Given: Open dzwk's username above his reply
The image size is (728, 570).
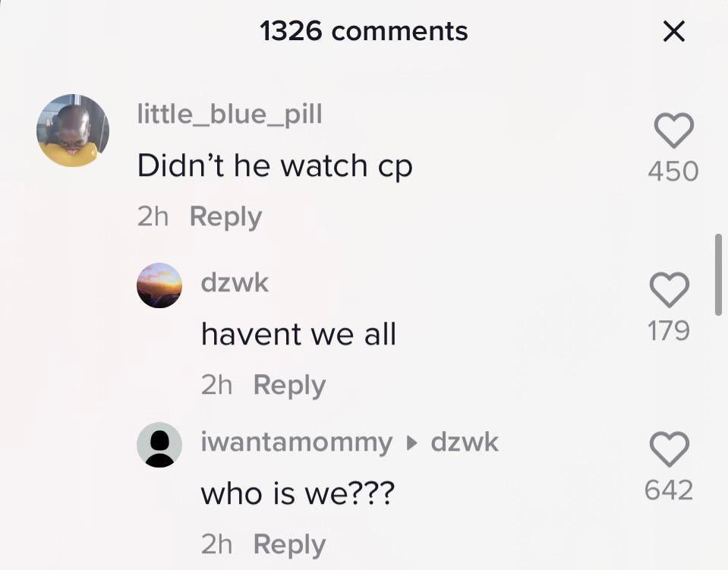Looking at the screenshot, I should pyautogui.click(x=235, y=282).
